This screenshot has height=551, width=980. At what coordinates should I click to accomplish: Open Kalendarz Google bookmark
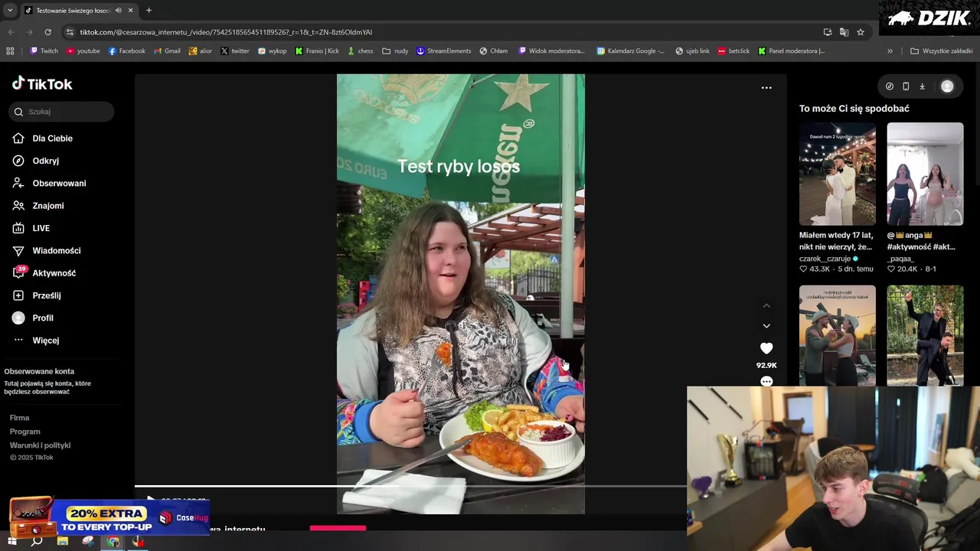click(630, 51)
